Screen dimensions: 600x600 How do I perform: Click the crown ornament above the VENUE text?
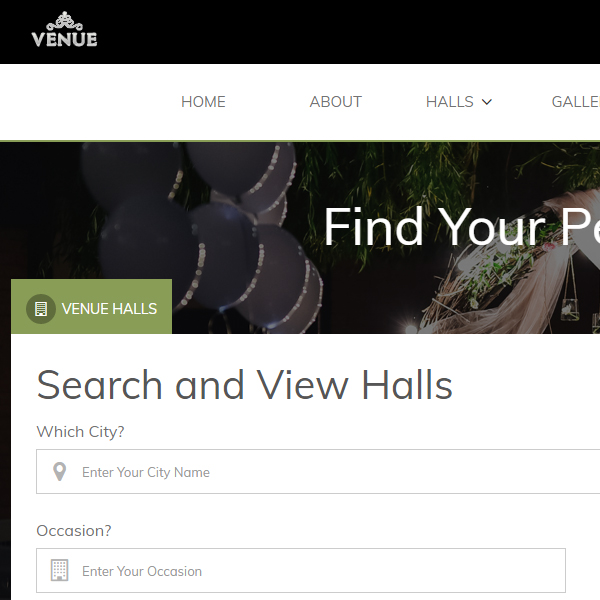64,21
